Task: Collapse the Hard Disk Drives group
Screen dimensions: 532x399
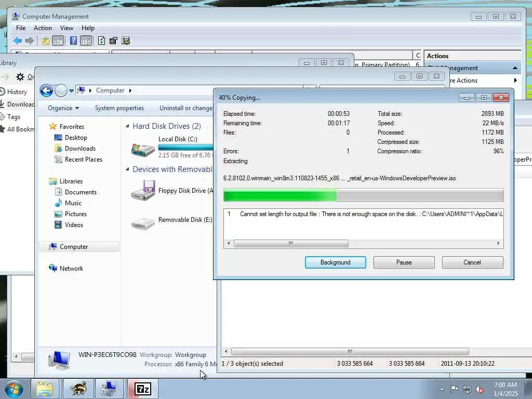Action: point(128,126)
